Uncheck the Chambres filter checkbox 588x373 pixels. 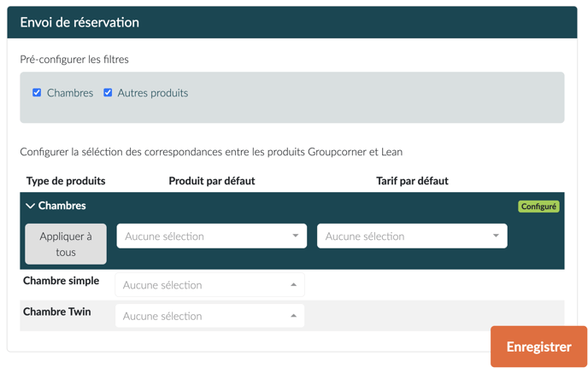37,92
